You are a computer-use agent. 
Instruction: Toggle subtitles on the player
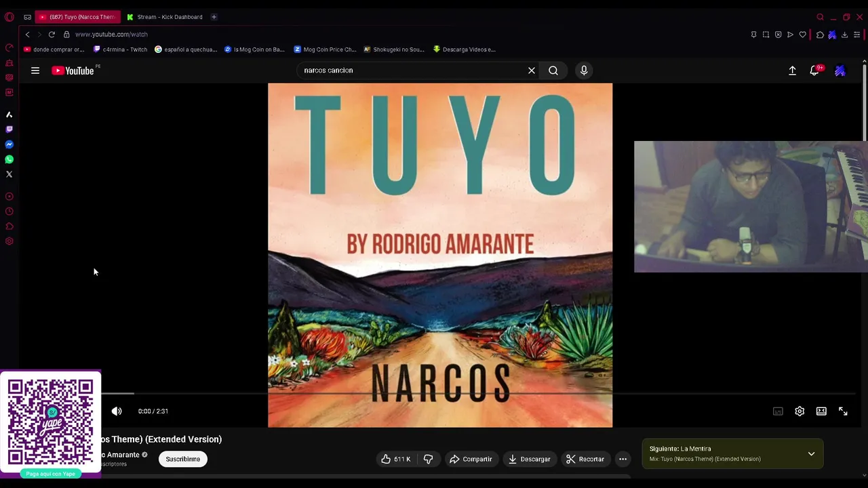click(778, 411)
